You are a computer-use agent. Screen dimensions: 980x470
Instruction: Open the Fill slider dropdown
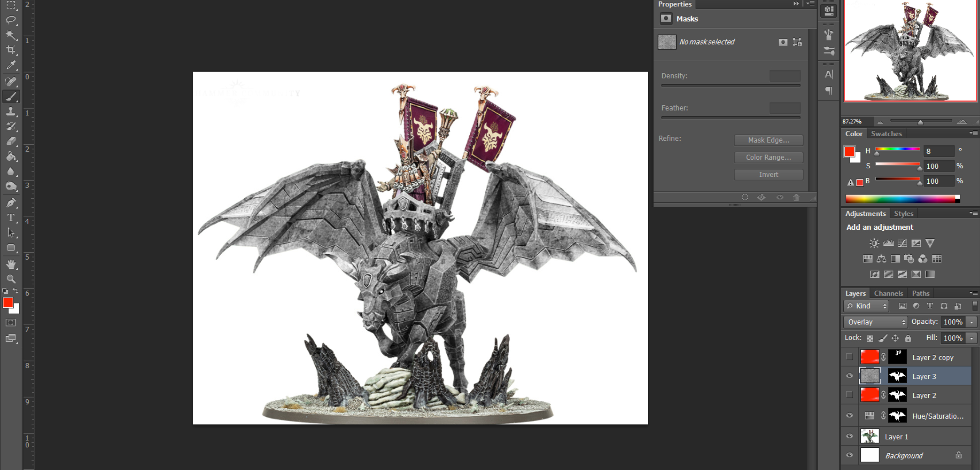point(972,338)
